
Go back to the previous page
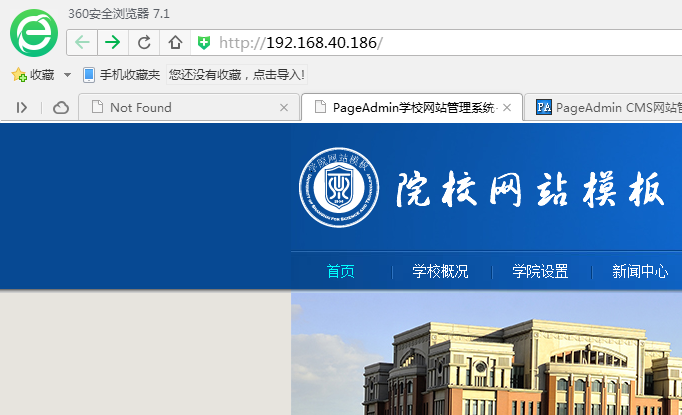(x=82, y=42)
